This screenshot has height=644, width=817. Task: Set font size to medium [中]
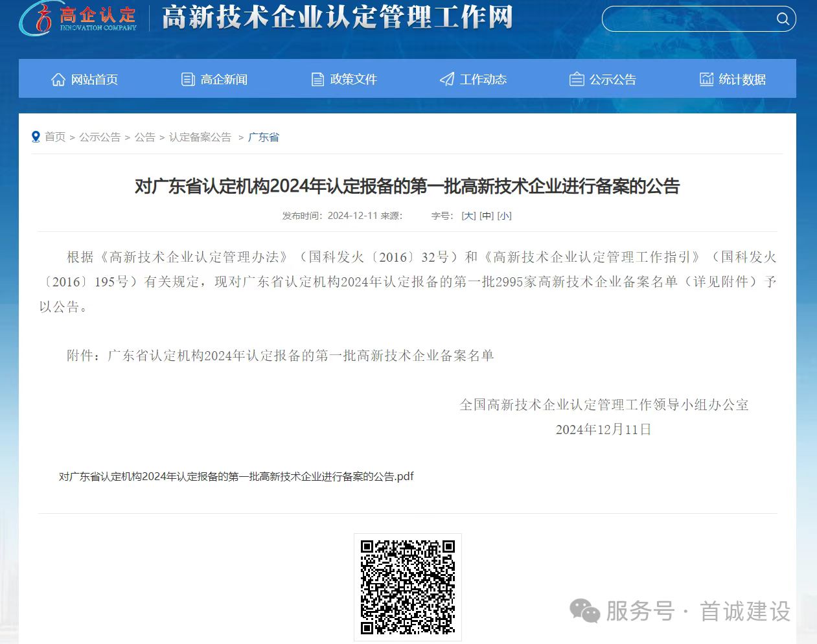pyautogui.click(x=487, y=216)
